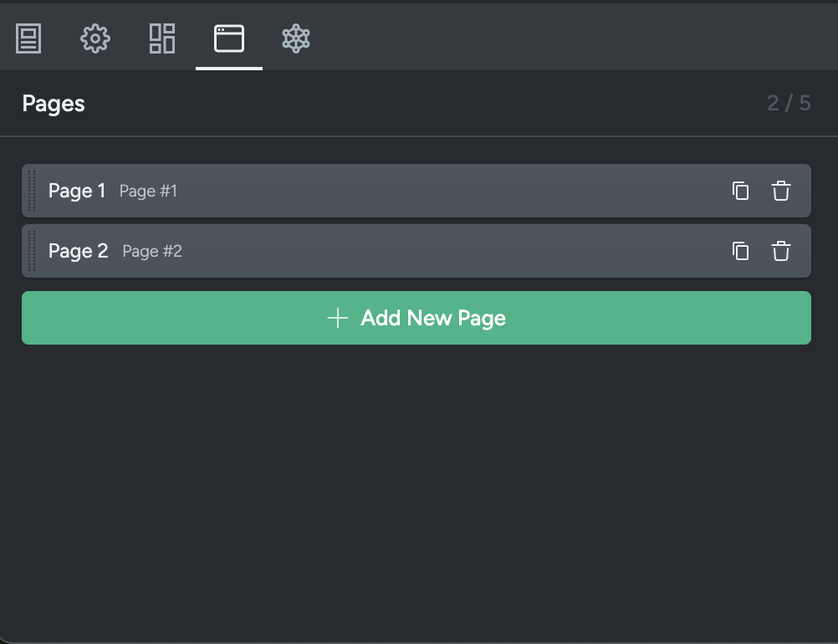The height and width of the screenshot is (644, 838).
Task: Select the Page 2 row
Action: (416, 251)
